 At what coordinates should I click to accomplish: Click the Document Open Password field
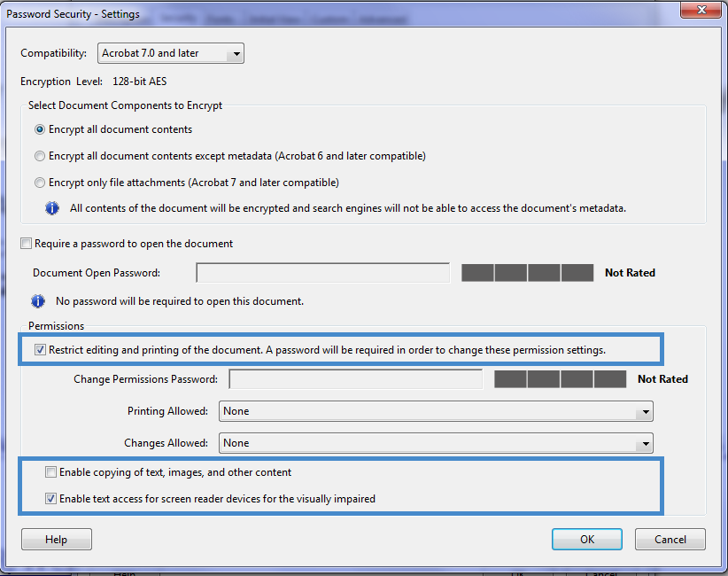pyautogui.click(x=322, y=273)
